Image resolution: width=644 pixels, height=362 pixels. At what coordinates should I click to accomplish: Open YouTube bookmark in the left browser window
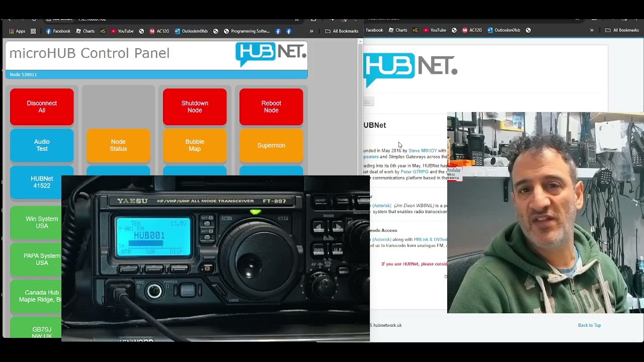[122, 31]
